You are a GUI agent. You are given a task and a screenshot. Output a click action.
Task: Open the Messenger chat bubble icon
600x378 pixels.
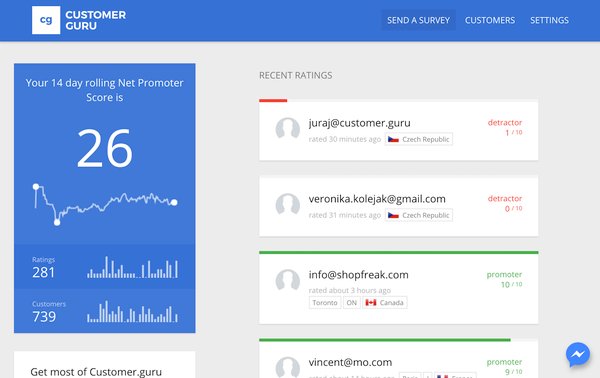[x=578, y=354]
